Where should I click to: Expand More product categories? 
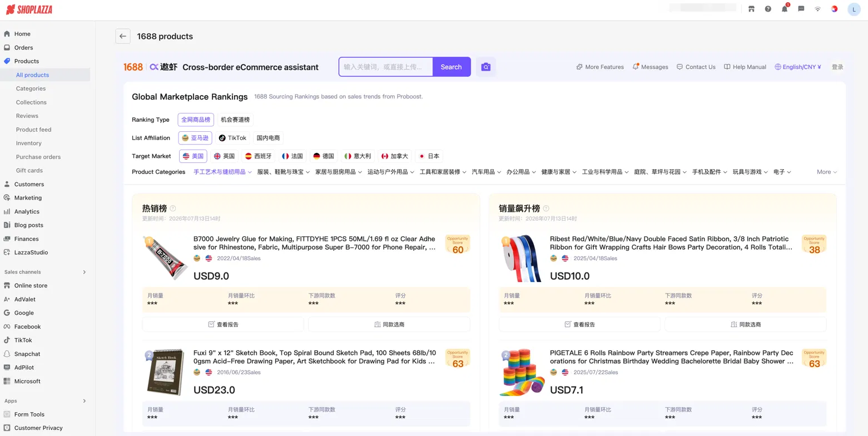point(827,172)
